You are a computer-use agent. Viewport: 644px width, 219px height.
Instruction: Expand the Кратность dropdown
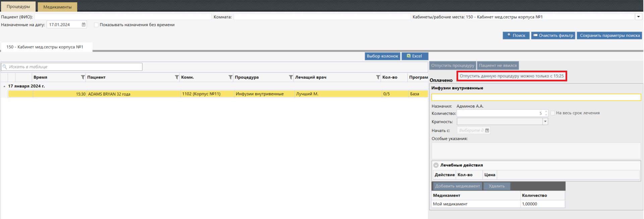tap(545, 122)
